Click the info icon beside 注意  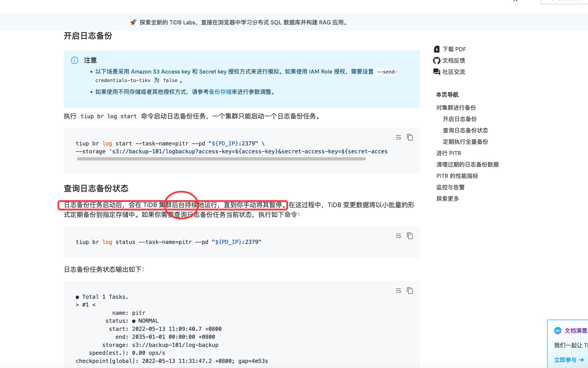tap(74, 60)
